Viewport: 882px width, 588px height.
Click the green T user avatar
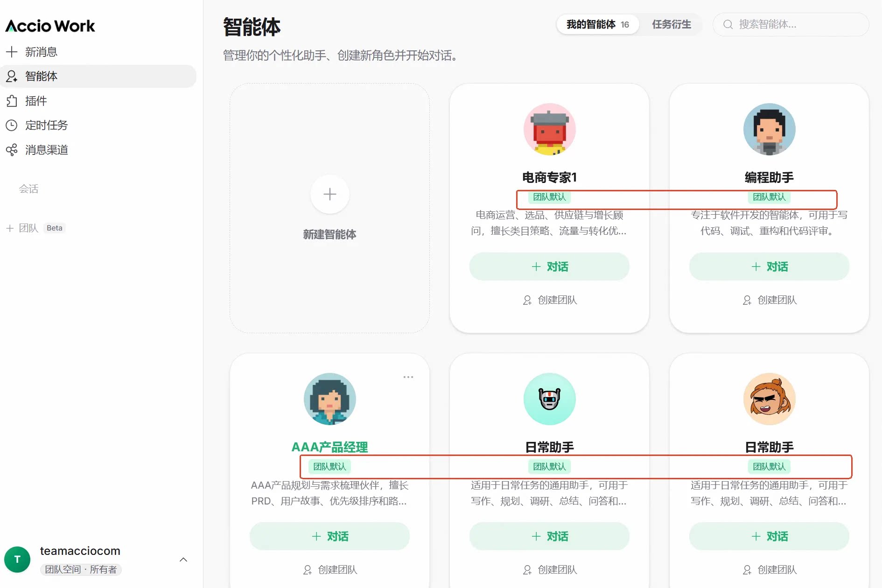17,559
